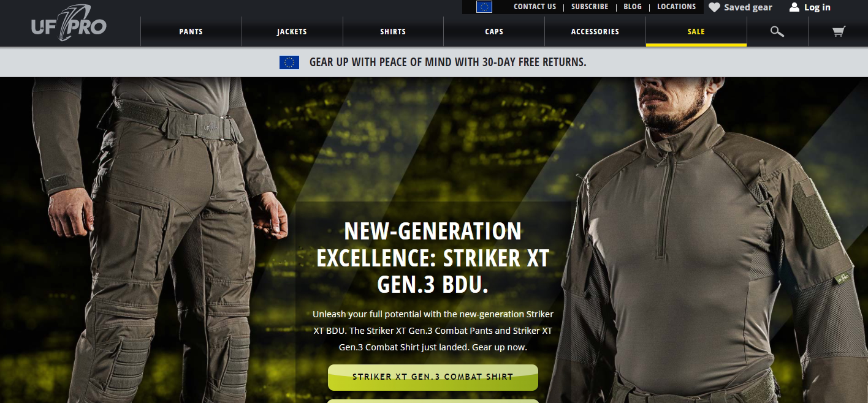Viewport: 868px width, 403px height.
Task: Open the Contact Us link
Action: (x=535, y=7)
